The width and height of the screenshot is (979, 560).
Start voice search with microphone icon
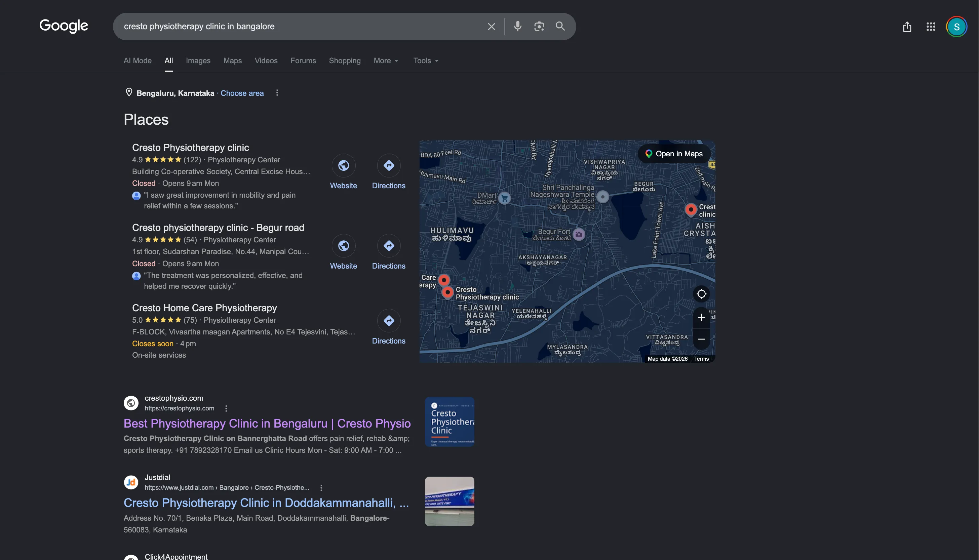coord(517,26)
